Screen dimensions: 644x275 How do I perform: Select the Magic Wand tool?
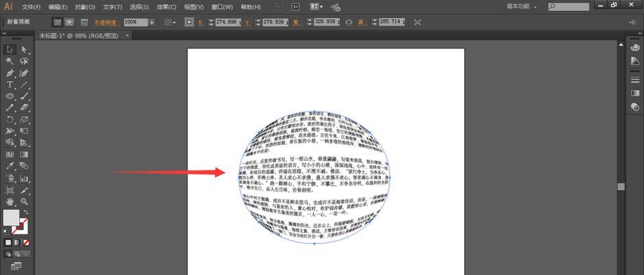(10, 61)
